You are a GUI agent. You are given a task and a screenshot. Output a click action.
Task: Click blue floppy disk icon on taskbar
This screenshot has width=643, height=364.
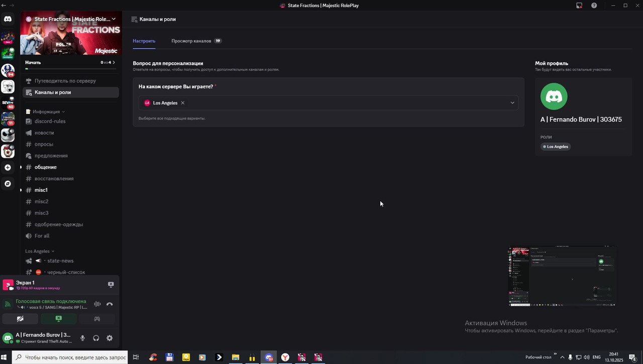pos(169,357)
